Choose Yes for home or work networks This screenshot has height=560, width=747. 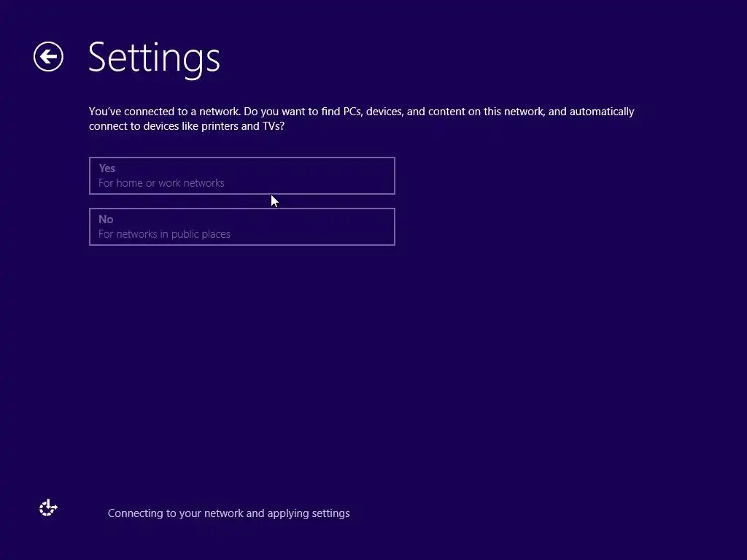pos(242,176)
